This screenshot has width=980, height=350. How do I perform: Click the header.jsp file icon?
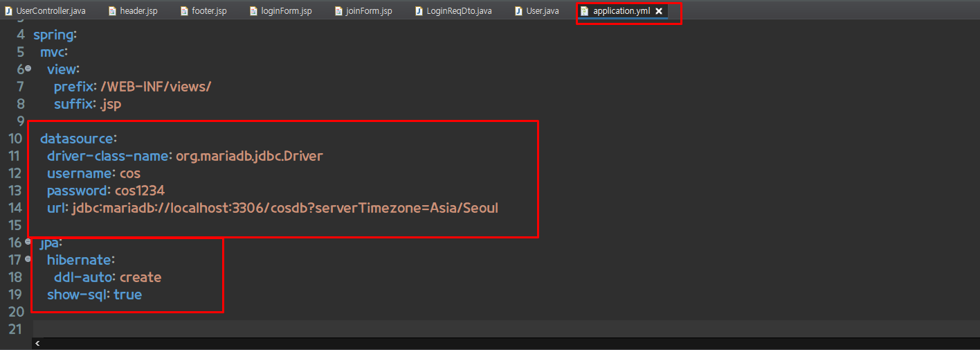pyautogui.click(x=112, y=11)
